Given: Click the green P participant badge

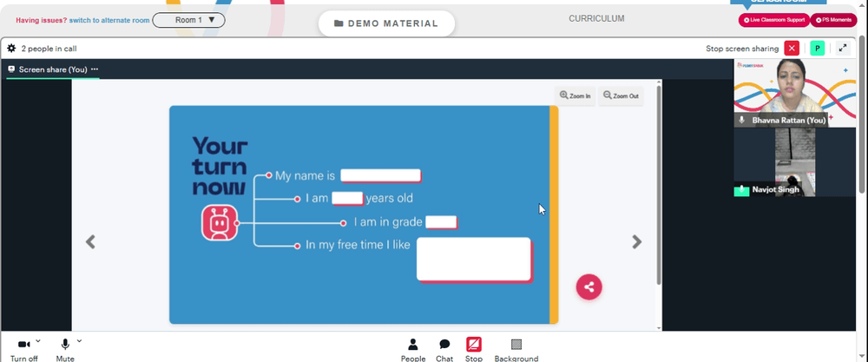Looking at the screenshot, I should (x=817, y=48).
